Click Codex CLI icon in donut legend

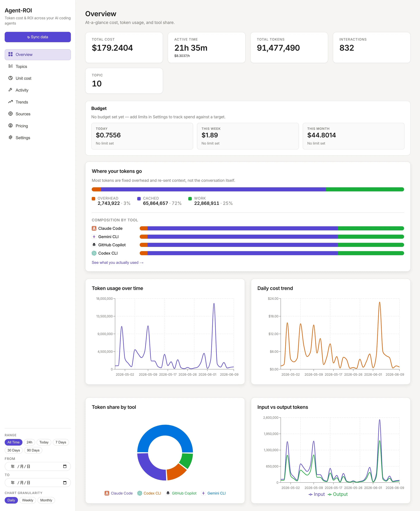140,493
